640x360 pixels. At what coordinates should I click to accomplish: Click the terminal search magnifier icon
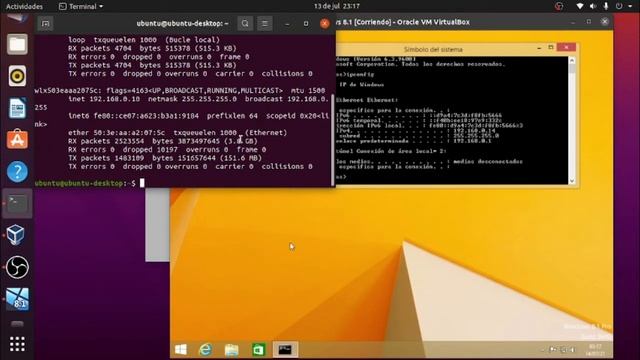[245, 24]
